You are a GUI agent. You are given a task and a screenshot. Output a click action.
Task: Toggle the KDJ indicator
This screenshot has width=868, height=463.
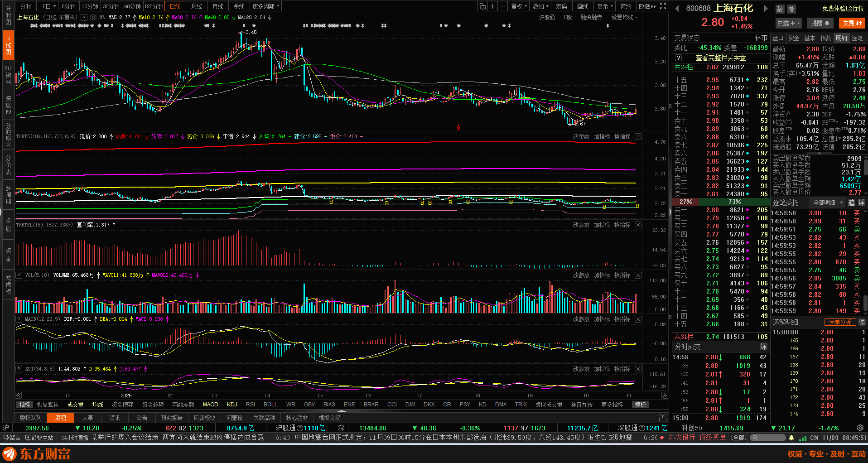tap(232, 405)
